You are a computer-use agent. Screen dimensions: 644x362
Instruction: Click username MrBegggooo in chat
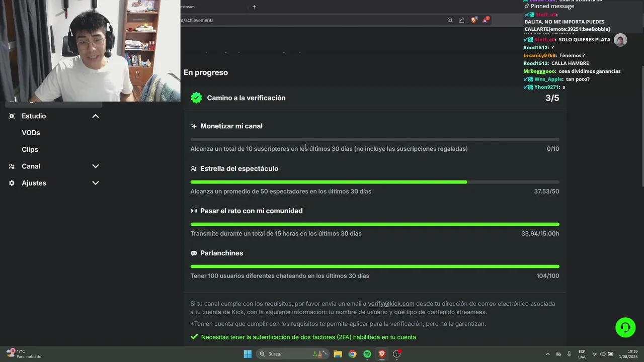pyautogui.click(x=539, y=71)
